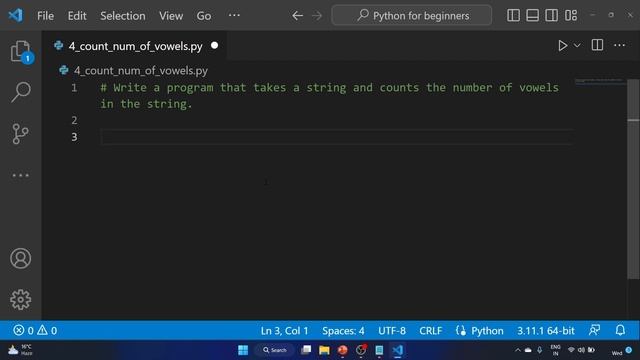Click VS Code icon in taskbar
This screenshot has width=640, height=360.
(398, 350)
